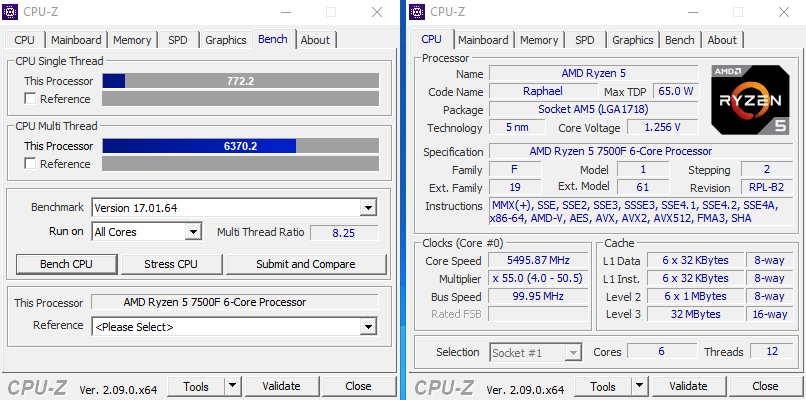Open Tools dropdown arrow in Bench window
Image resolution: width=806 pixels, height=400 pixels.
click(233, 386)
